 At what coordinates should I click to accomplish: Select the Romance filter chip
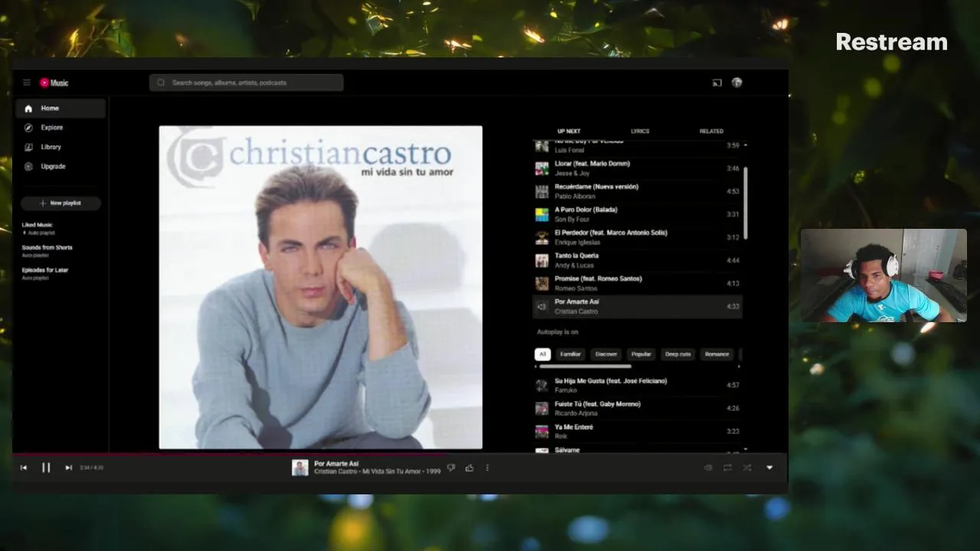(x=717, y=354)
